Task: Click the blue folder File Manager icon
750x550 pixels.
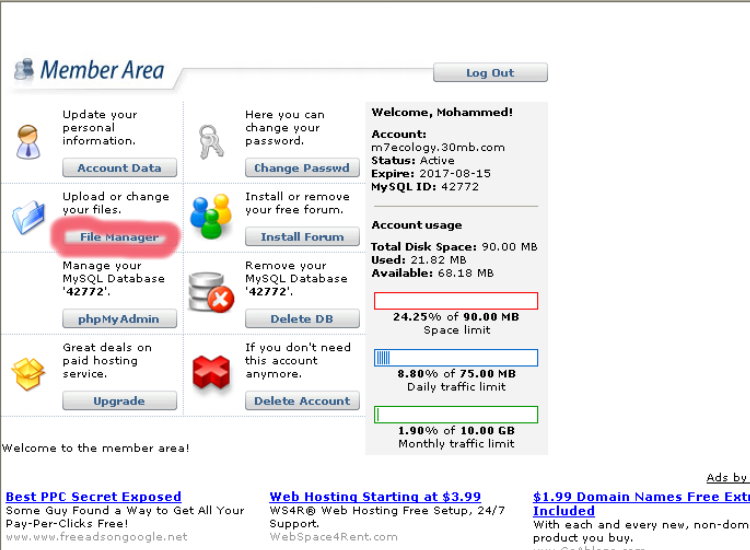Action: (28, 217)
